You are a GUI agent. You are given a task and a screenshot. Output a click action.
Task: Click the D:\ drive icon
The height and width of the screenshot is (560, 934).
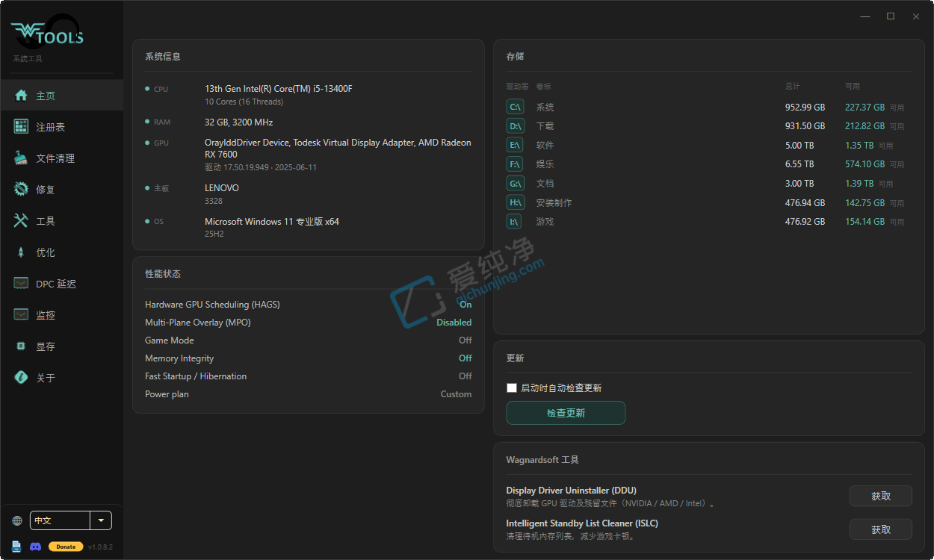(x=516, y=126)
